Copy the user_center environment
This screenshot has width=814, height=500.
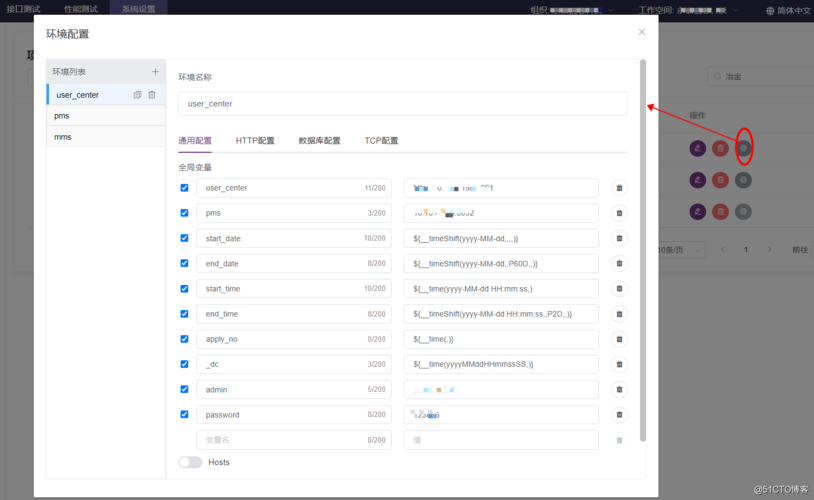(137, 95)
